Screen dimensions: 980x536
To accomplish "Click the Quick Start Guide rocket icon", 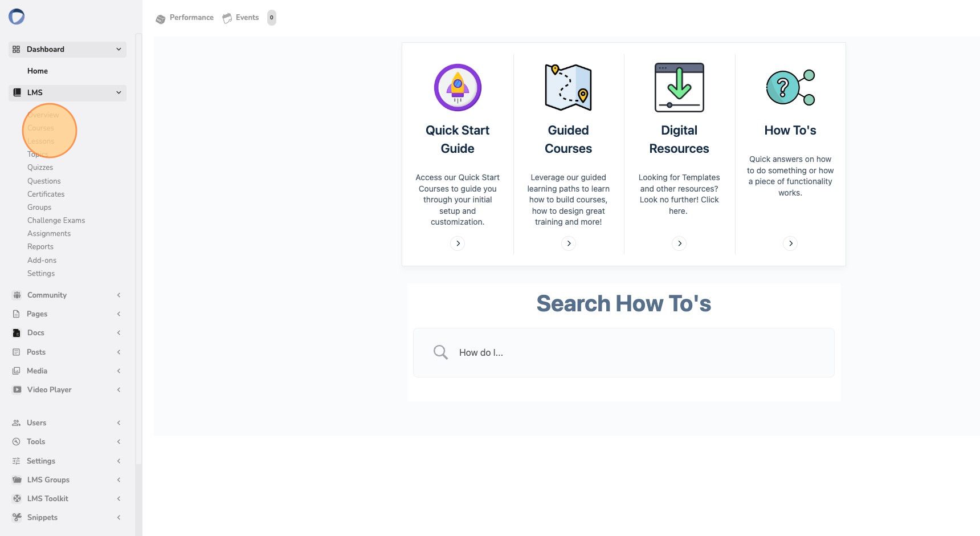I will click(x=458, y=88).
